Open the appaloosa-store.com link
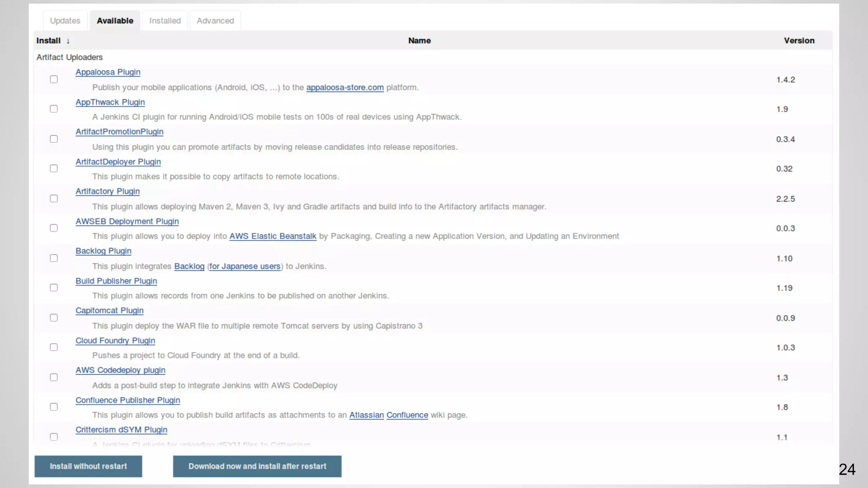Image resolution: width=868 pixels, height=488 pixels. (x=345, y=87)
